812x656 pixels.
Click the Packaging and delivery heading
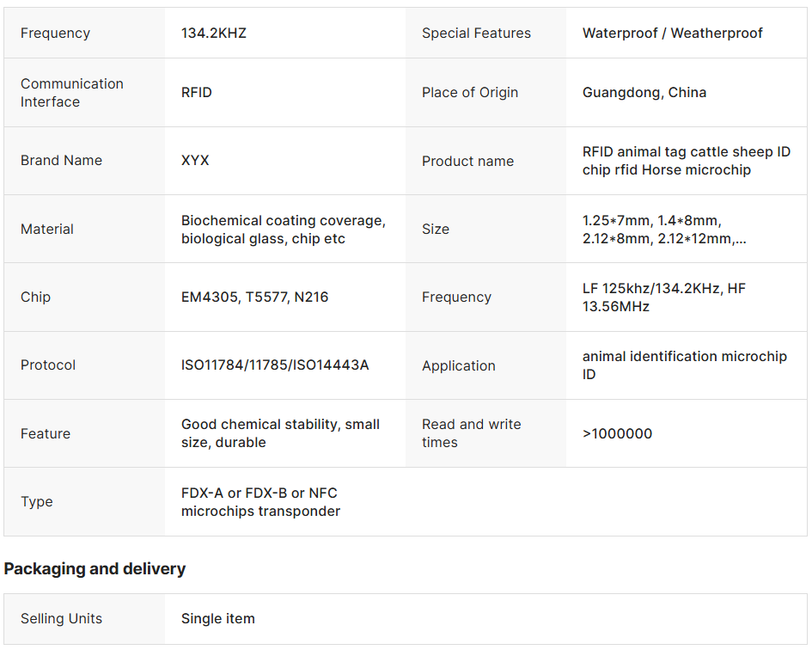95,569
